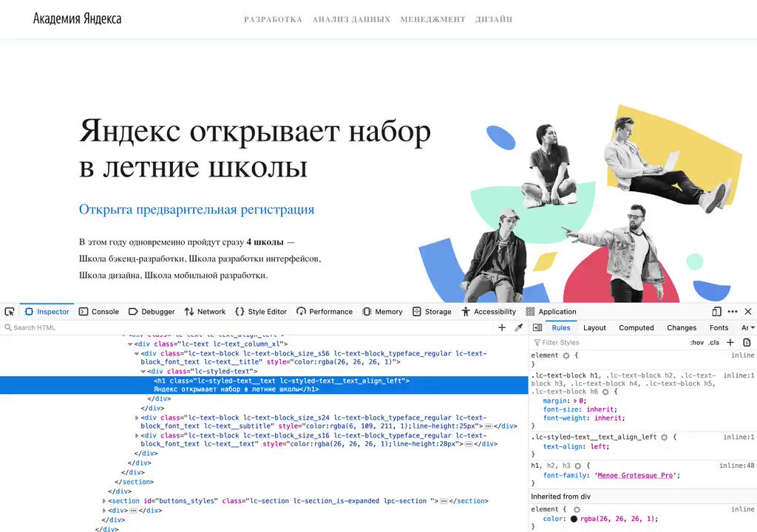Open the РАЗРАБОТКА navigation link
Screen dimensions: 757x532
273,19
